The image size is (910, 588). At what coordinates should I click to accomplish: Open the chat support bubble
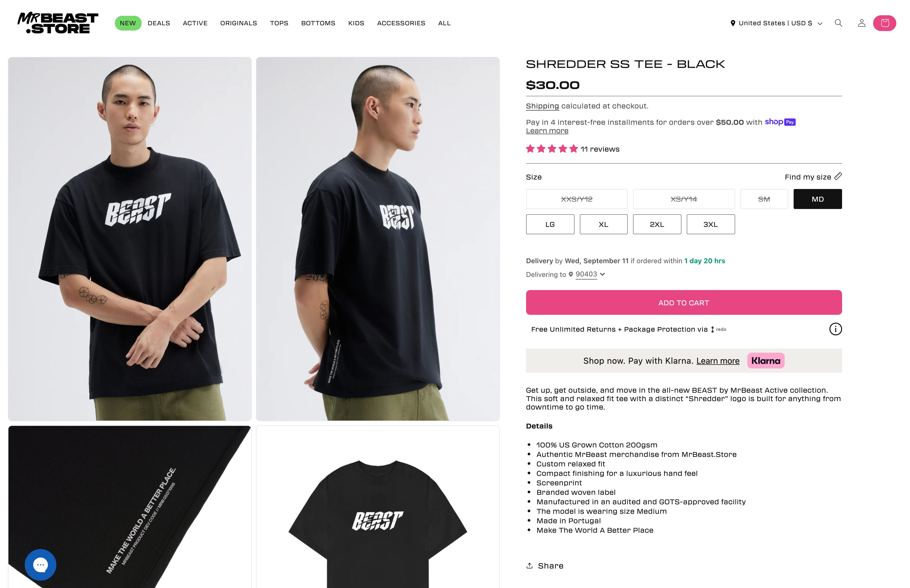click(41, 564)
